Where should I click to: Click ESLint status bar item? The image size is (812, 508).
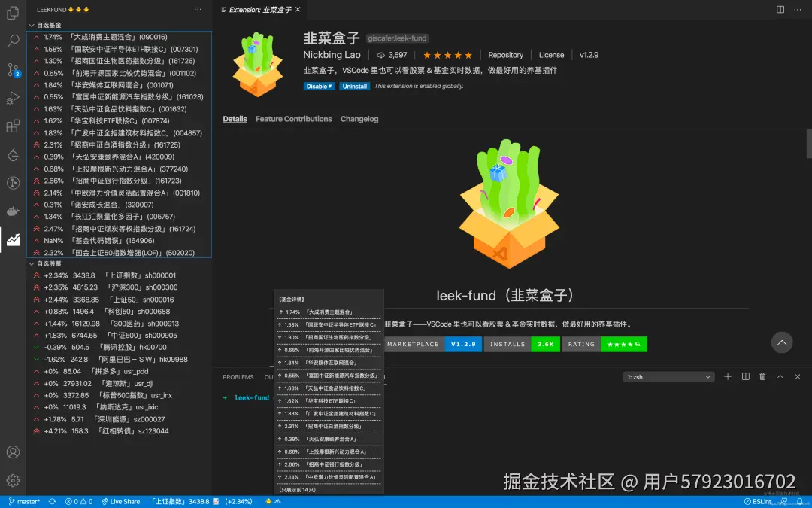click(758, 502)
